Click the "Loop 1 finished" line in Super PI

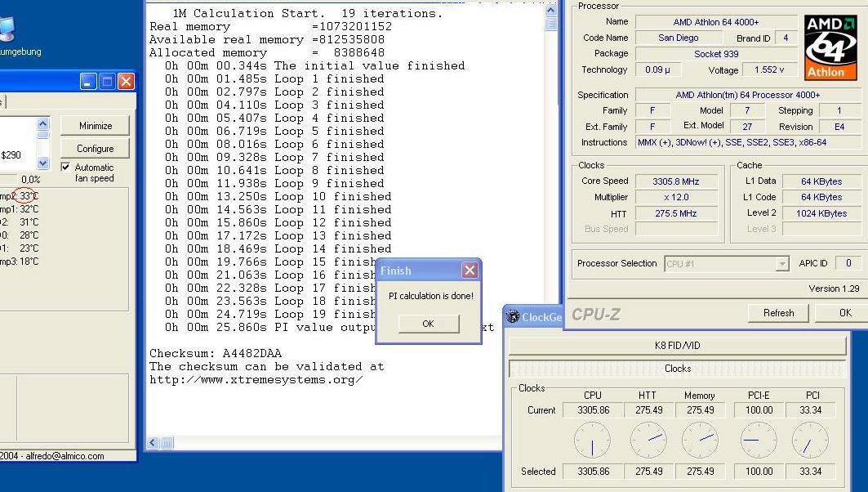tap(274, 78)
